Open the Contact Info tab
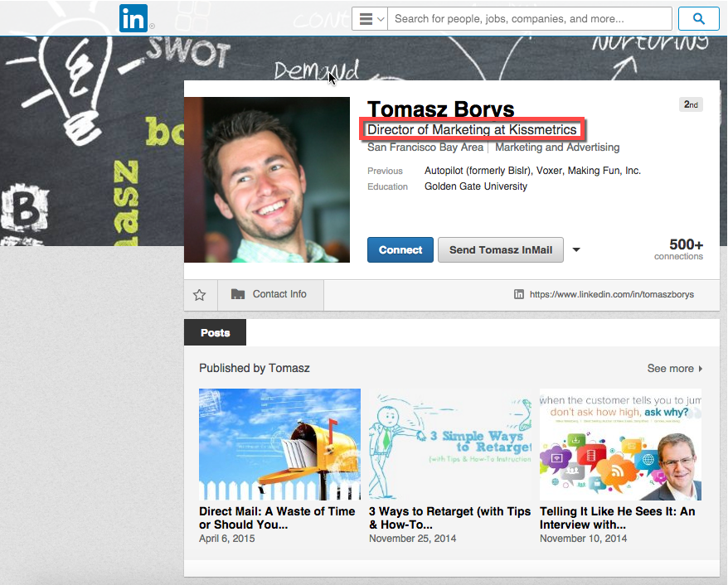 [269, 294]
